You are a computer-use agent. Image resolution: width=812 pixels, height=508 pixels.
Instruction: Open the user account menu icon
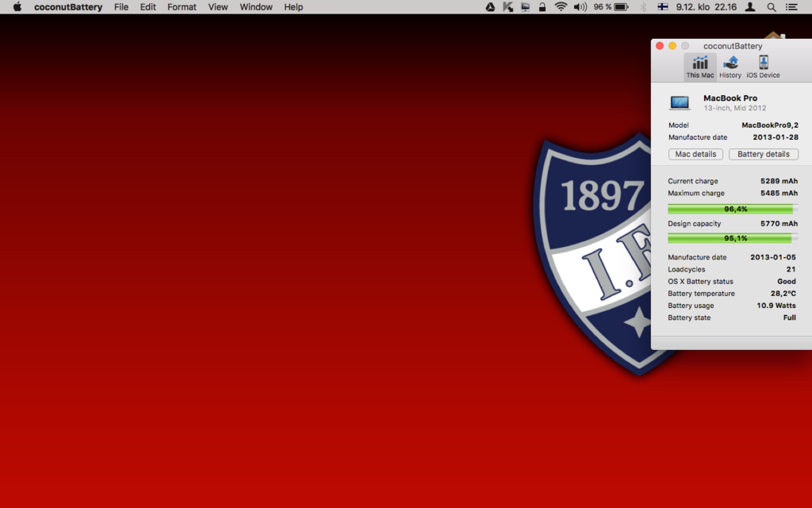pos(750,6)
